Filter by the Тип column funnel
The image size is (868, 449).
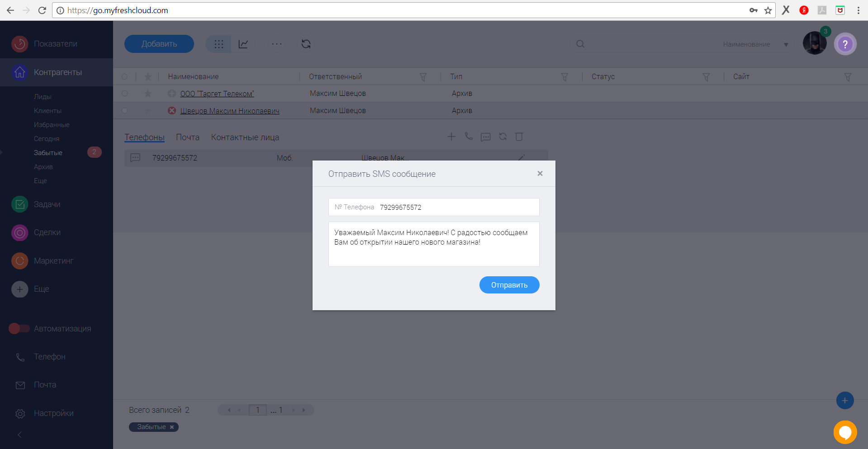tap(564, 77)
